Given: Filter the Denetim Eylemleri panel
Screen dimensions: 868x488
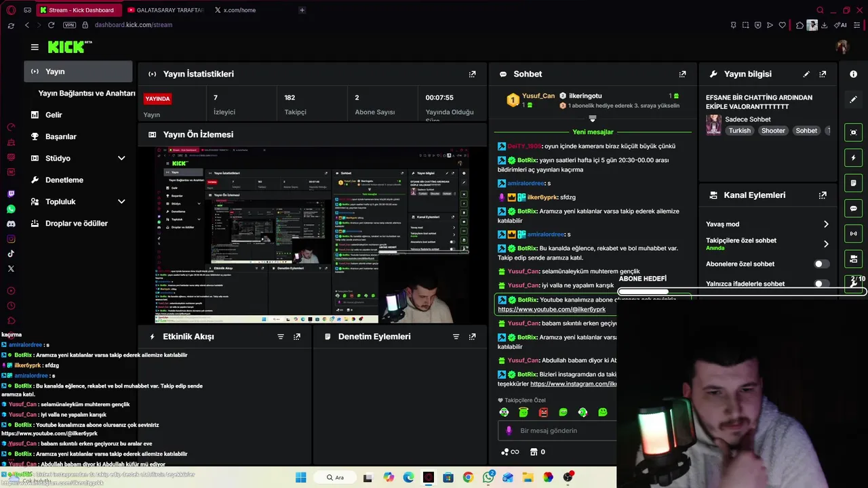Looking at the screenshot, I should coord(456,336).
